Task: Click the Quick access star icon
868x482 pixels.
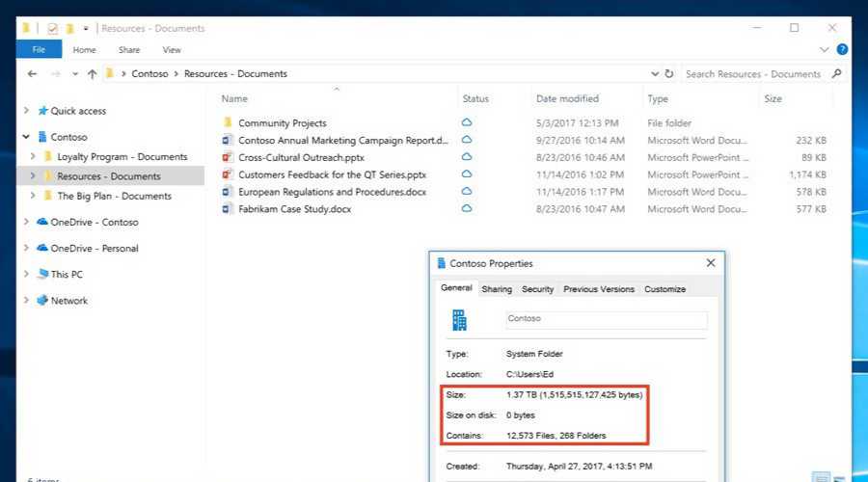Action: 42,111
